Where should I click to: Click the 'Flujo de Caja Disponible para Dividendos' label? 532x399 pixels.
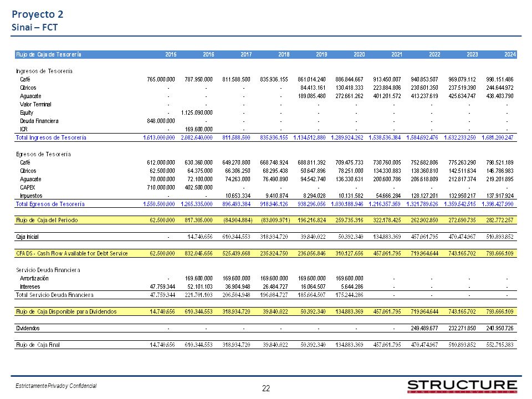(x=66, y=311)
